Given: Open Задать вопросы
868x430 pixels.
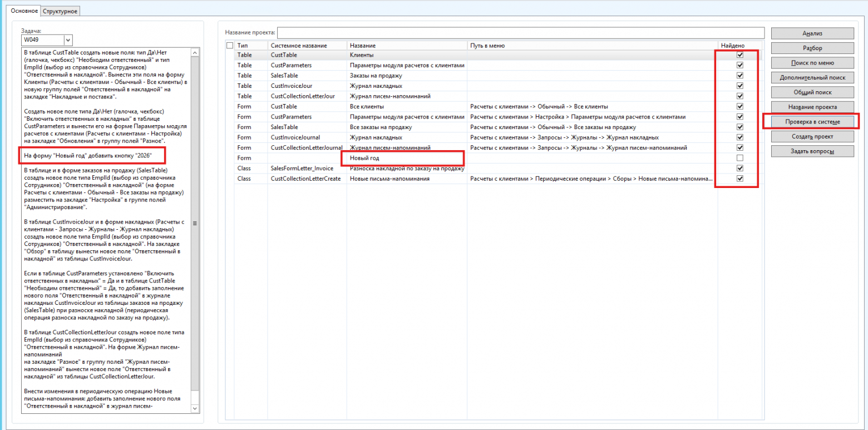Looking at the screenshot, I should pyautogui.click(x=812, y=151).
